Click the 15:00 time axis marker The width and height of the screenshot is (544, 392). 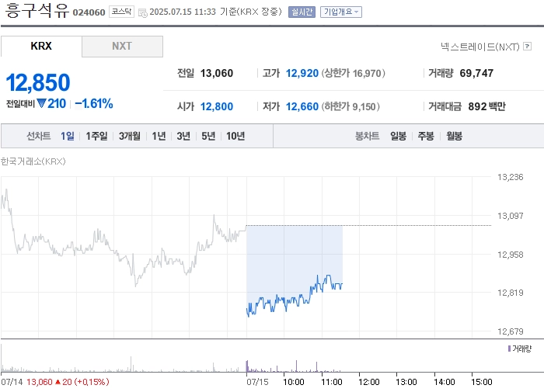coord(482,382)
